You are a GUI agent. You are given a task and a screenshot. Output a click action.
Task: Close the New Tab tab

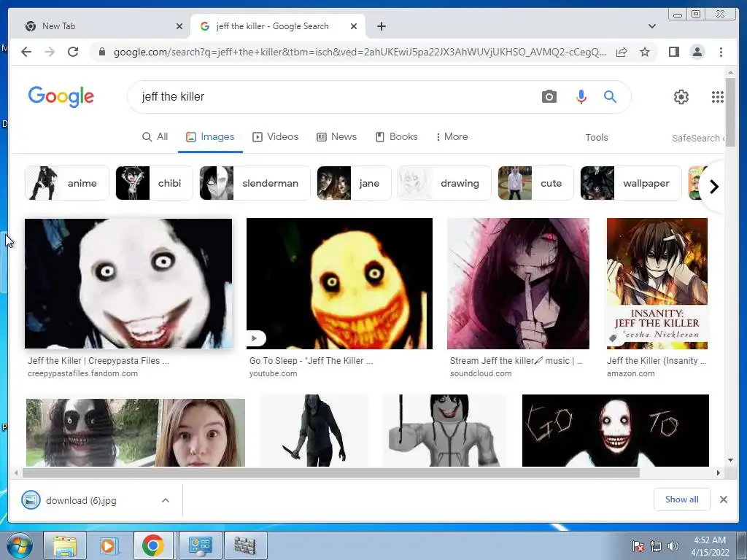[179, 26]
